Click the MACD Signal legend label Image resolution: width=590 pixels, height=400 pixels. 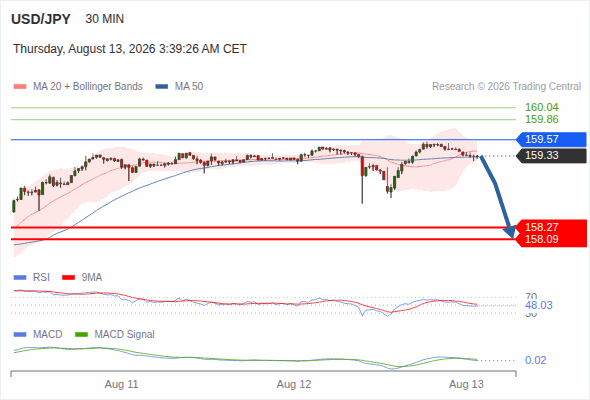(125, 335)
